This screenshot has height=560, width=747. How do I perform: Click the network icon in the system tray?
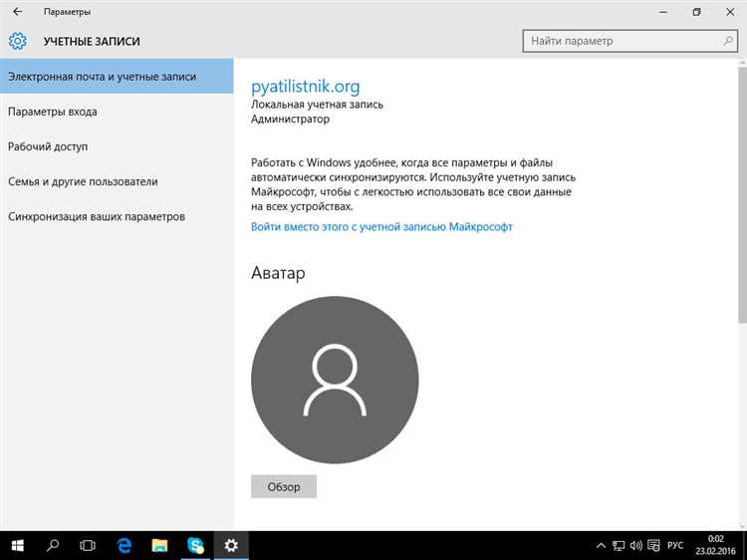[x=618, y=545]
